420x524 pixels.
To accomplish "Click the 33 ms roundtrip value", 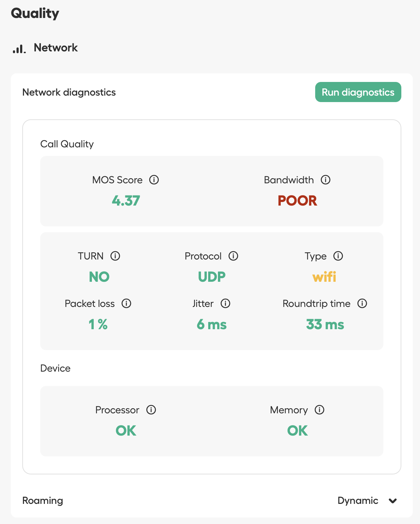I will (325, 325).
